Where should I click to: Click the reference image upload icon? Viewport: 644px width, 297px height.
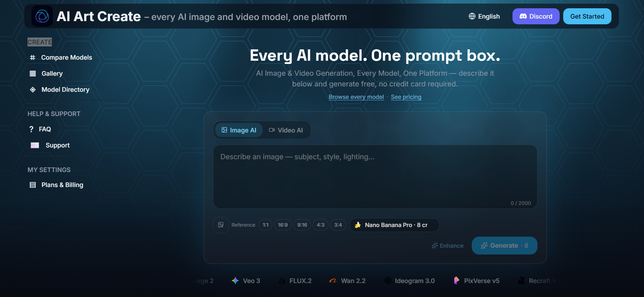point(221,225)
